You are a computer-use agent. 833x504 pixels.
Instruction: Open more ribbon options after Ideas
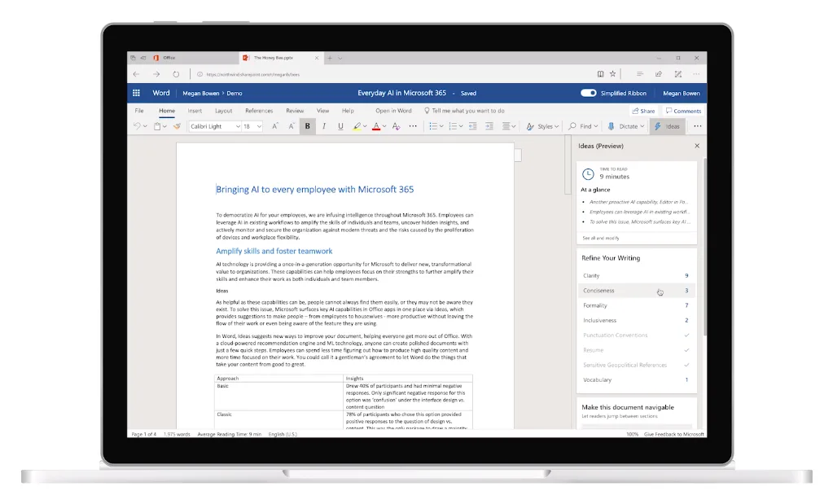698,126
